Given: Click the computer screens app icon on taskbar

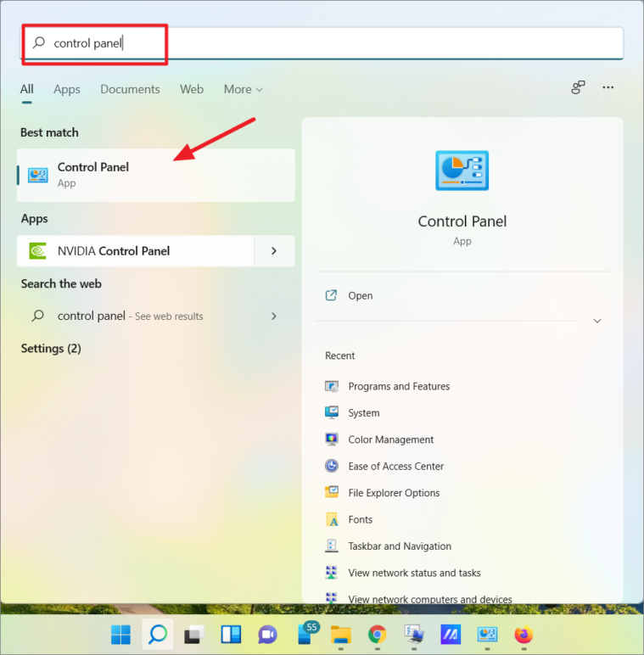Looking at the screenshot, I should pos(414,635).
